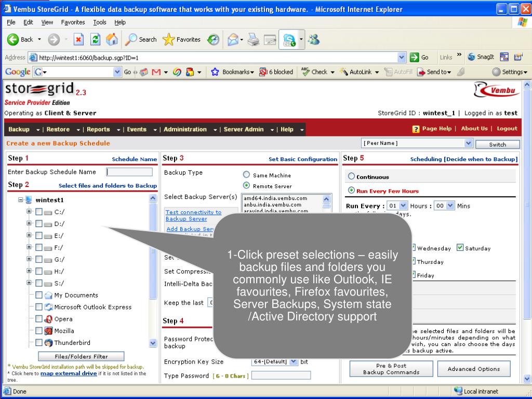Expand the S:/ drive tree node

point(29,282)
